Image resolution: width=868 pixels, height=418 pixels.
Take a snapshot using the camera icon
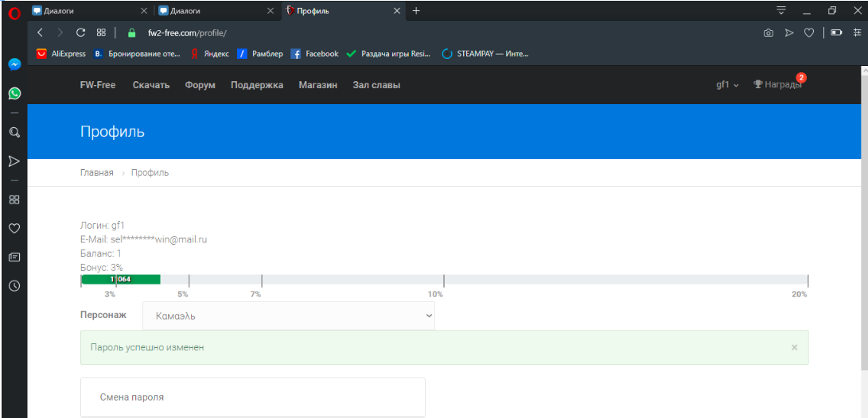[769, 33]
